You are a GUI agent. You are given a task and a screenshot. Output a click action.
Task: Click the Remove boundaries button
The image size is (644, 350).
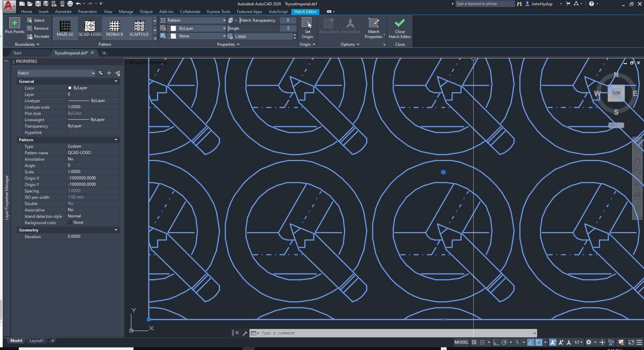(38, 28)
